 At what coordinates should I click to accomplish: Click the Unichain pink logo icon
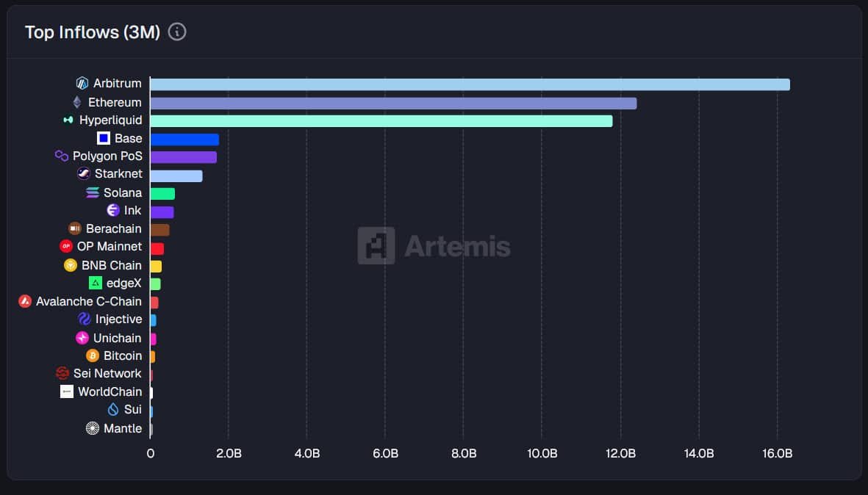[x=82, y=338]
